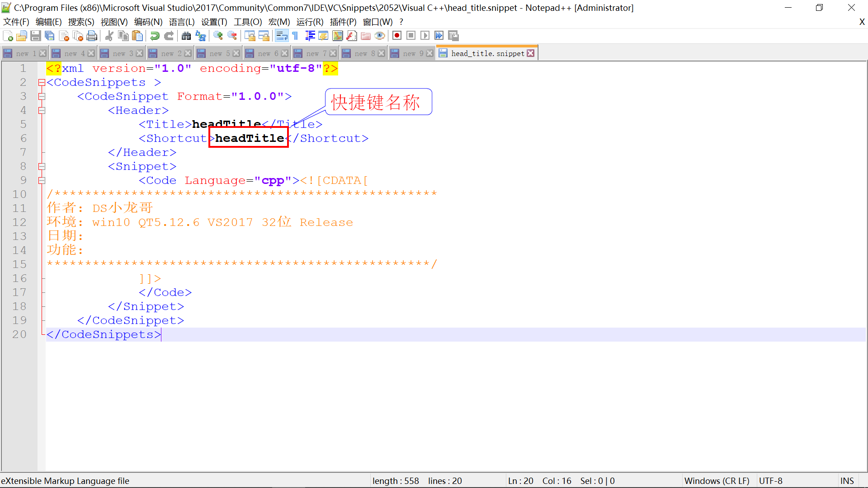Click the Print icon in toolbar
Viewport: 868px width, 488px height.
pos(92,36)
